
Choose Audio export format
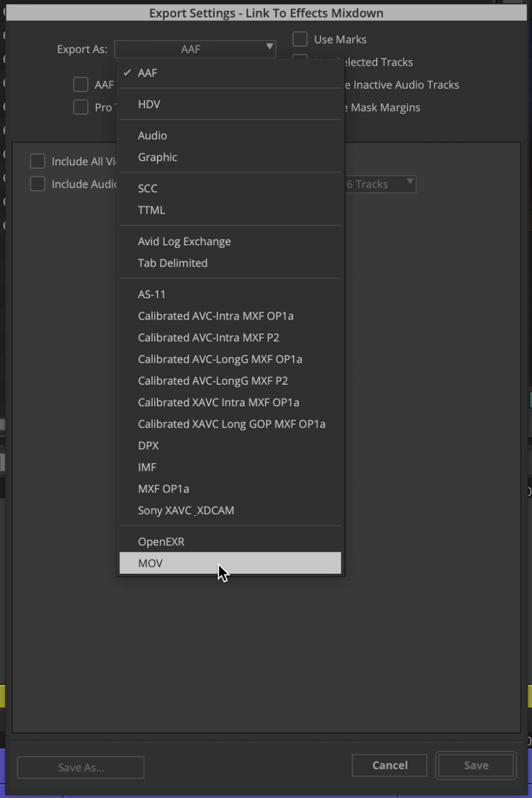click(x=230, y=136)
